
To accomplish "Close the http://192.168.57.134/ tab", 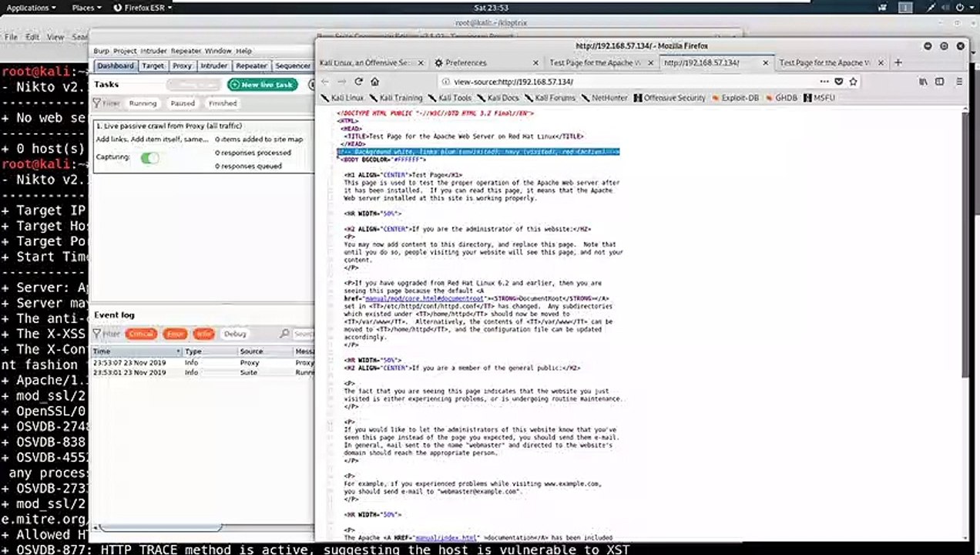I will [x=766, y=62].
